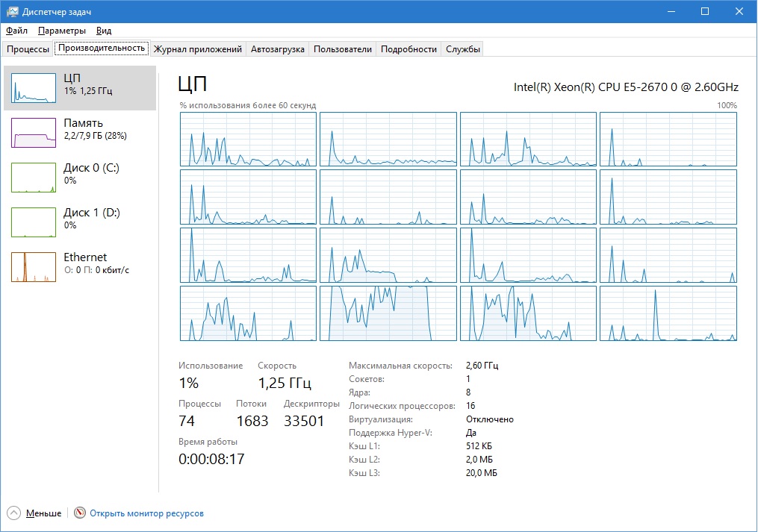Viewport: 758px width, 532px height.
Task: Open the Файл menu
Action: click(16, 31)
